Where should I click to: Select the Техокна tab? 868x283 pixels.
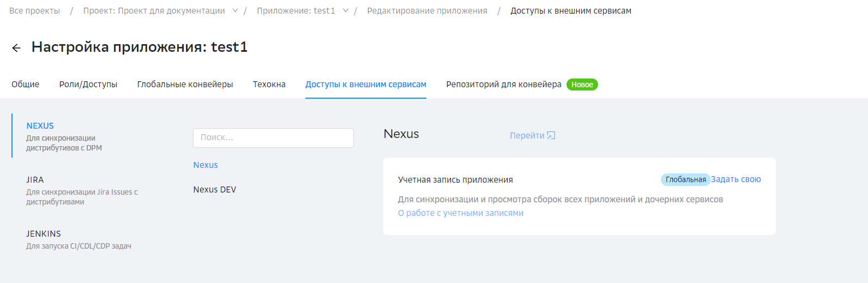coord(269,85)
